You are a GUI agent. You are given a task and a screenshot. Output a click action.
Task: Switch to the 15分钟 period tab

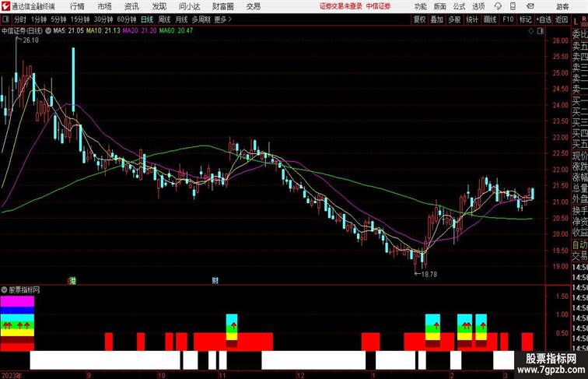point(80,19)
